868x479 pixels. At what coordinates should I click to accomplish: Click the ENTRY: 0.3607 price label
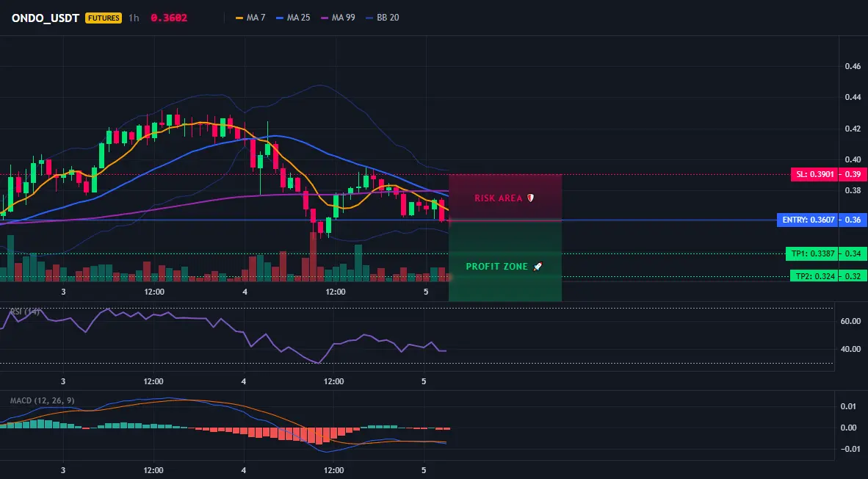click(806, 220)
